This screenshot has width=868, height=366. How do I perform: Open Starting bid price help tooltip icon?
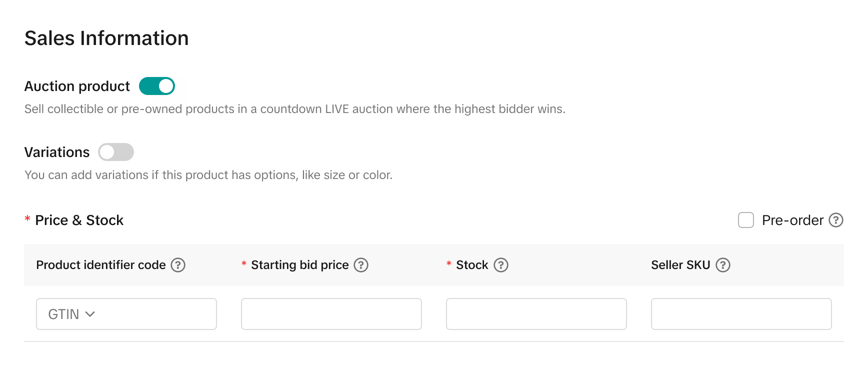click(361, 265)
